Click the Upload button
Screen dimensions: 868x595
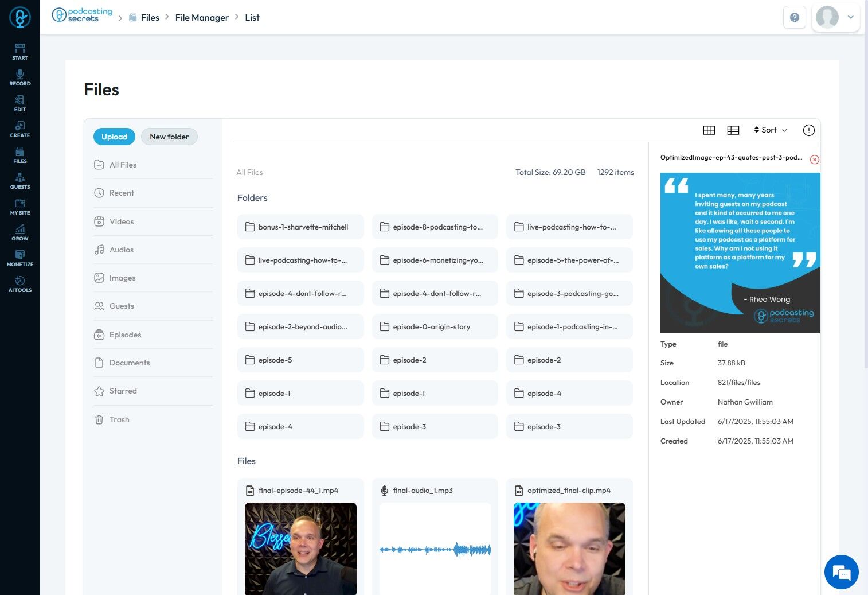[114, 137]
